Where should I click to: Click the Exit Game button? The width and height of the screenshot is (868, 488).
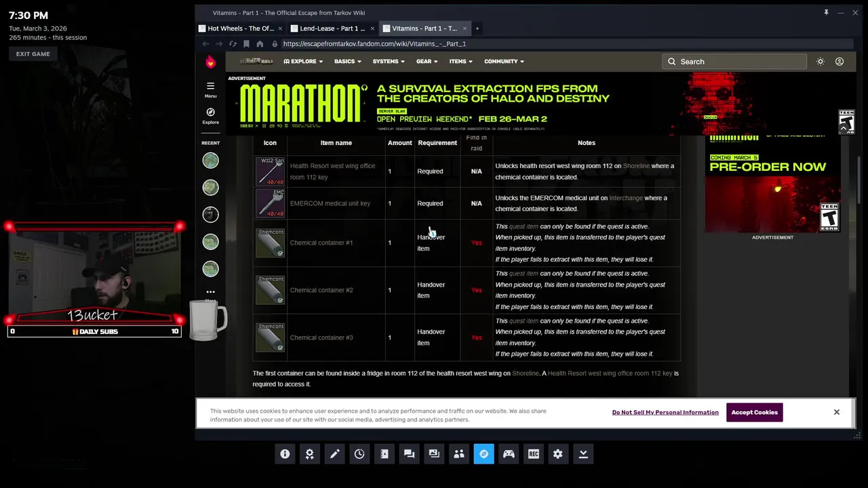click(x=33, y=54)
